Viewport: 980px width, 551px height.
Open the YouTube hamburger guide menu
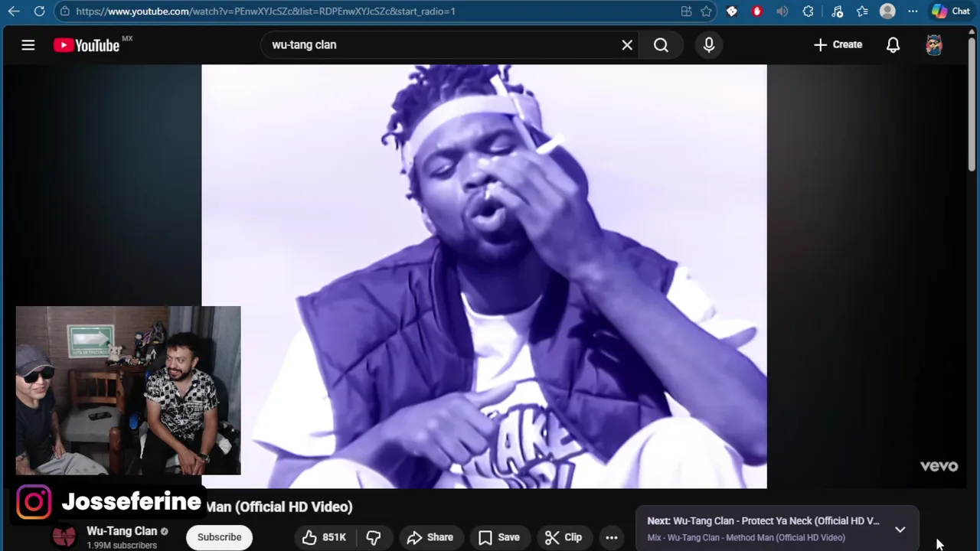click(28, 45)
